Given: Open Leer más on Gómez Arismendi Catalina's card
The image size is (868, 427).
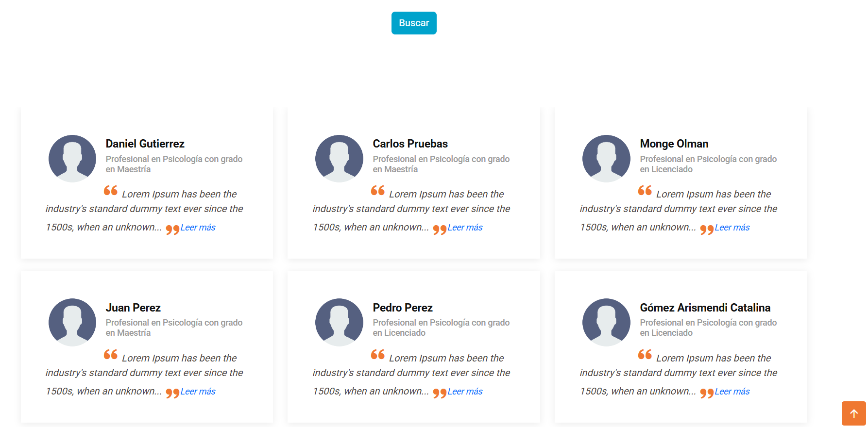Looking at the screenshot, I should coord(732,392).
